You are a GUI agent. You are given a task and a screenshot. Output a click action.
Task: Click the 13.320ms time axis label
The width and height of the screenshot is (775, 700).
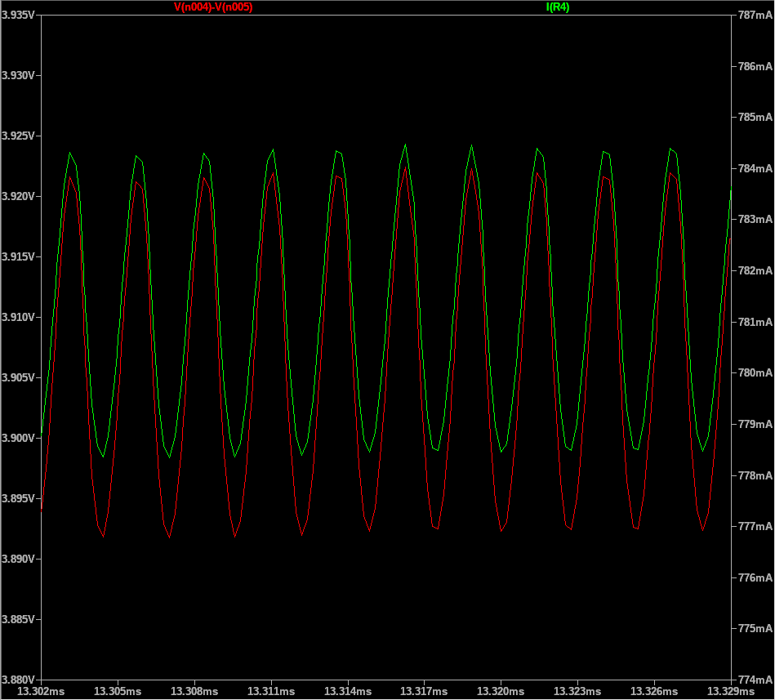(501, 691)
